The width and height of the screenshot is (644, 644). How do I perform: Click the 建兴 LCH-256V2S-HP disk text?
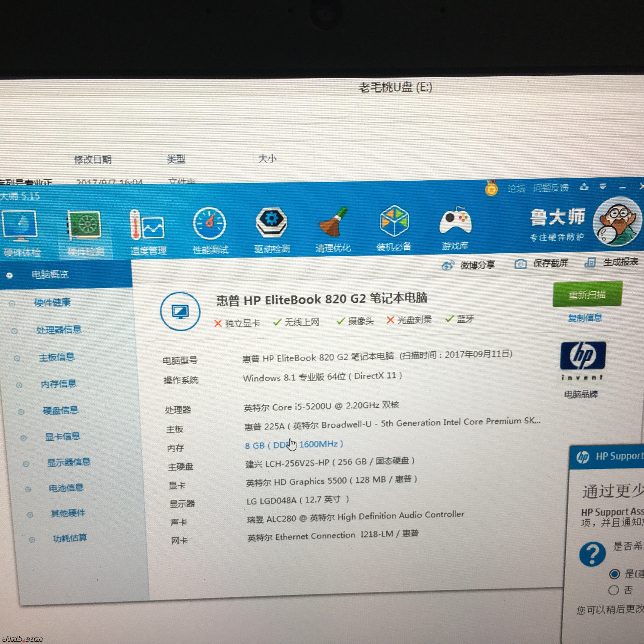[330, 462]
